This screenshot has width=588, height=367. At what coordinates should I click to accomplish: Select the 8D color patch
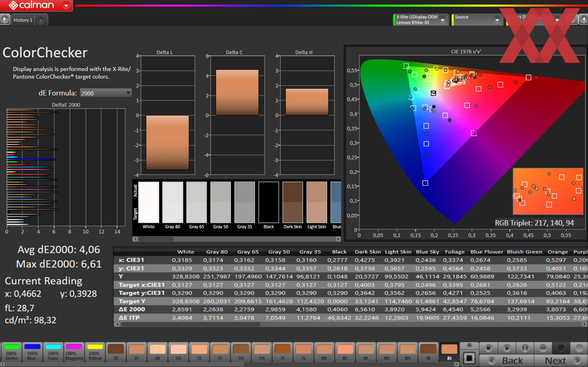324,352
